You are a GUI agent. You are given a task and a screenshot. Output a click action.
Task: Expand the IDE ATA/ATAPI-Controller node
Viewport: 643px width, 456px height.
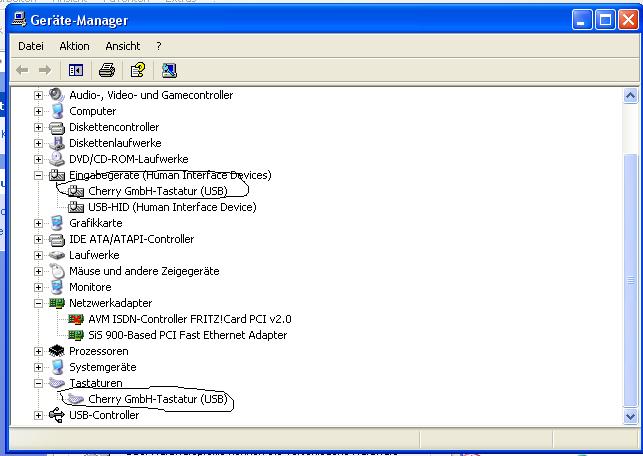pyautogui.click(x=38, y=239)
